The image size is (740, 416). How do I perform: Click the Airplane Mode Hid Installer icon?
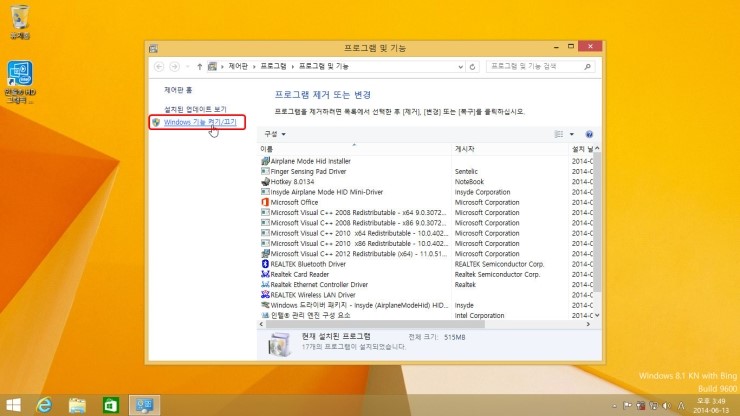pyautogui.click(x=265, y=161)
